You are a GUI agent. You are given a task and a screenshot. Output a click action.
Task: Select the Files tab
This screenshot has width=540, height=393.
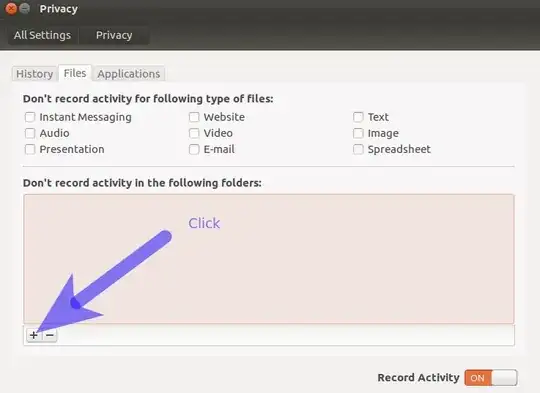coord(75,73)
